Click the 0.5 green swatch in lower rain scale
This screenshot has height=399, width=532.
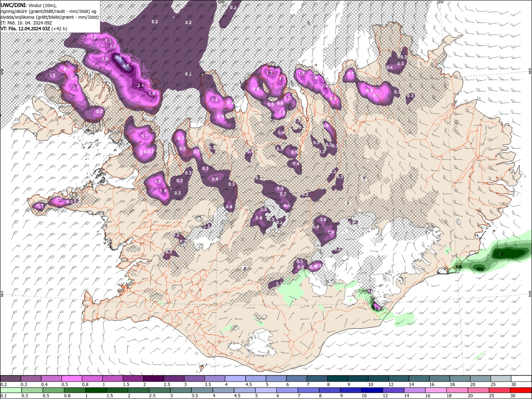(x=53, y=390)
